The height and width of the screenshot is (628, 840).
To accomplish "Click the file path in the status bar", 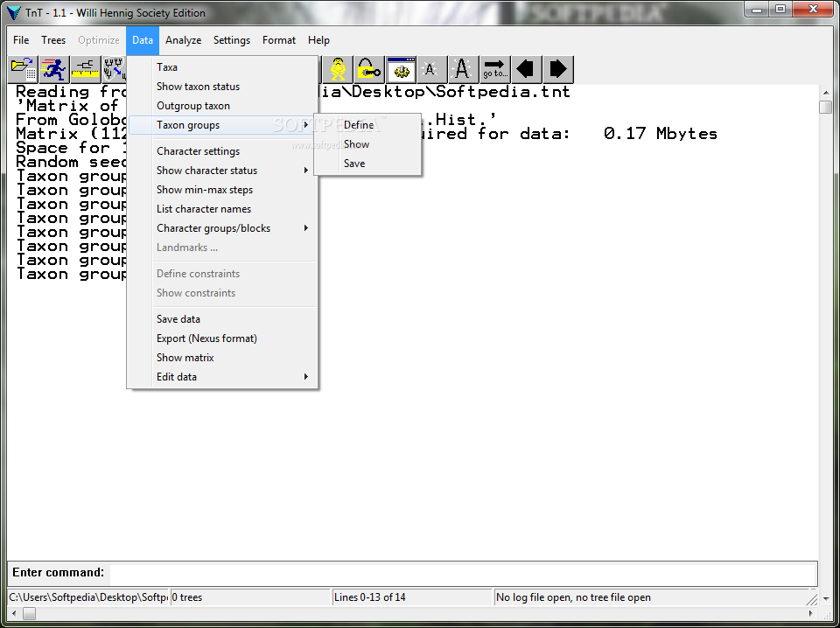I will (87, 597).
